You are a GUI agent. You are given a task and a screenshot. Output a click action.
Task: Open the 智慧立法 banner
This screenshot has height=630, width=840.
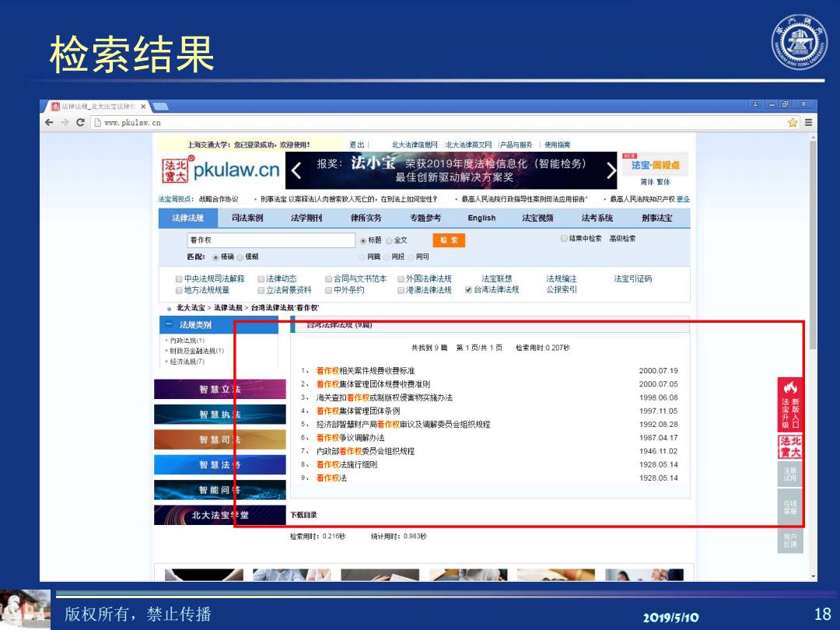tap(219, 390)
